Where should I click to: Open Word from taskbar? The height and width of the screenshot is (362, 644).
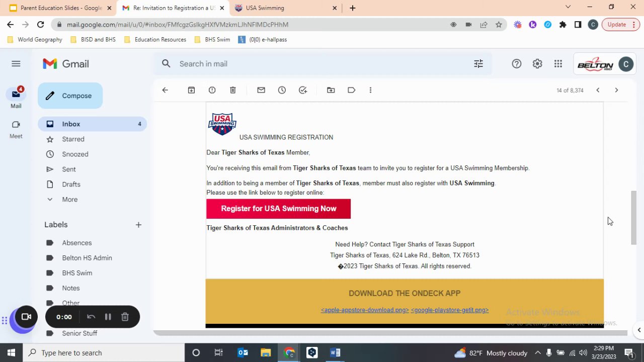pos(335,352)
